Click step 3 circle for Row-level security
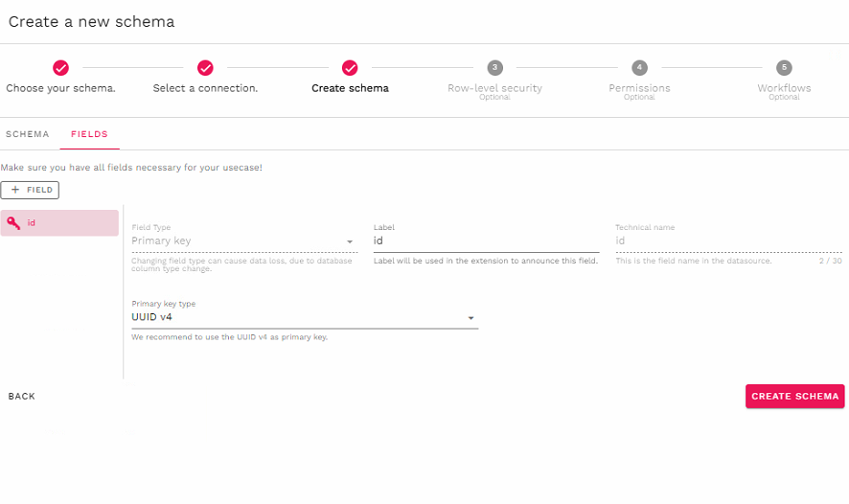This screenshot has height=504, width=849. click(x=494, y=68)
